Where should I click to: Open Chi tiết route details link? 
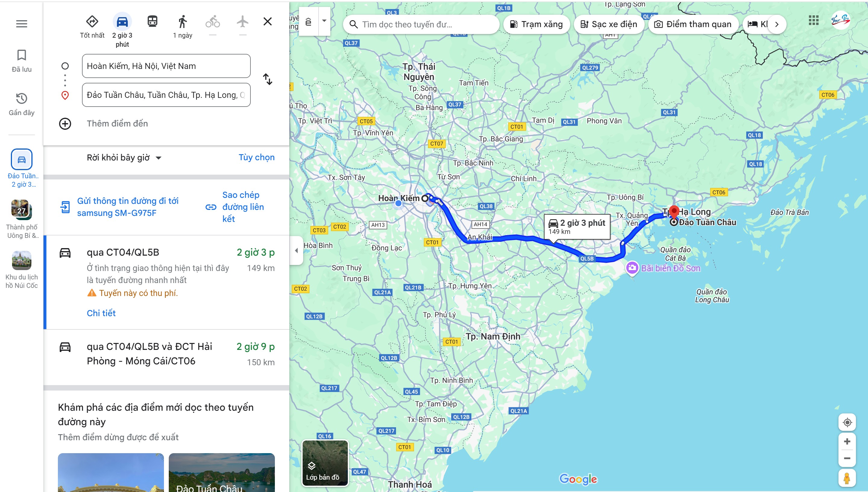(x=101, y=313)
